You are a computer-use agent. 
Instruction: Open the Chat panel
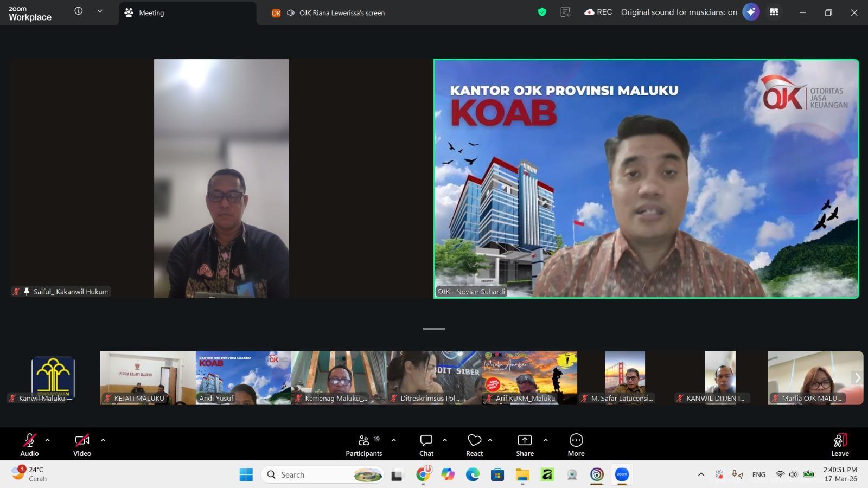coord(426,445)
